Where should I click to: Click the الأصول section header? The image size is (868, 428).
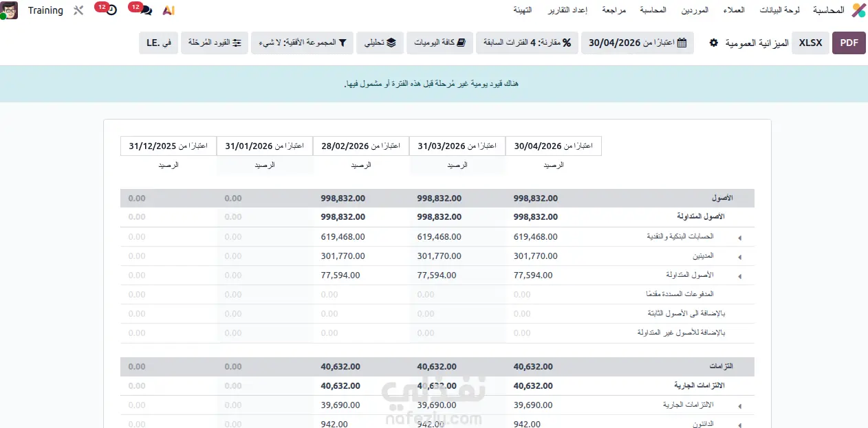tap(437, 198)
